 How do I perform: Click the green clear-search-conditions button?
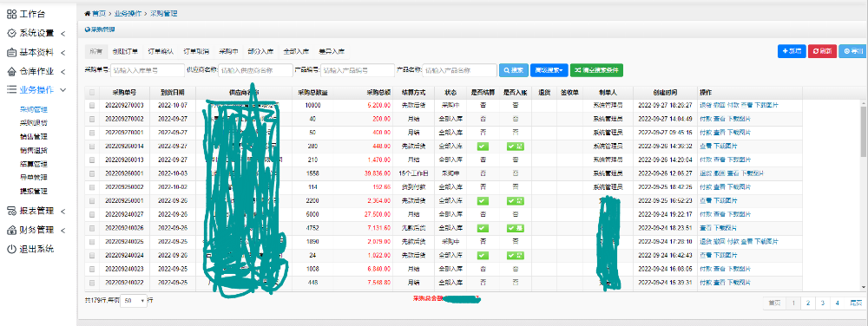597,70
